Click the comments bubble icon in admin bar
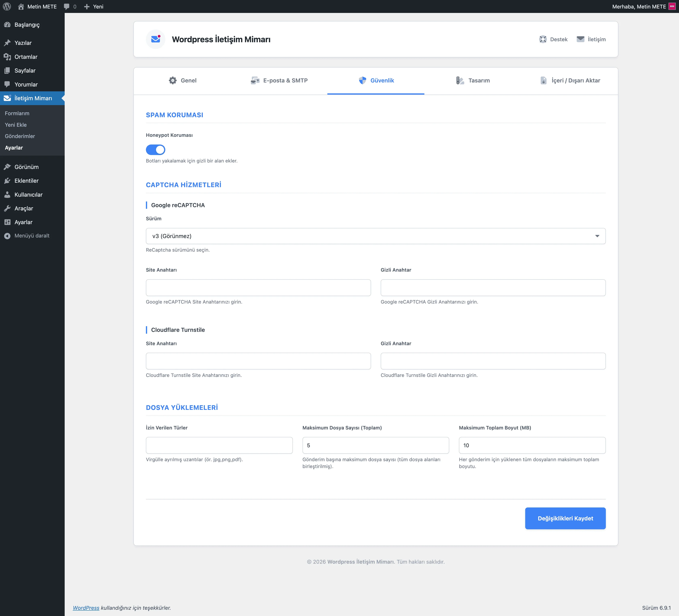The height and width of the screenshot is (616, 679). [67, 6]
